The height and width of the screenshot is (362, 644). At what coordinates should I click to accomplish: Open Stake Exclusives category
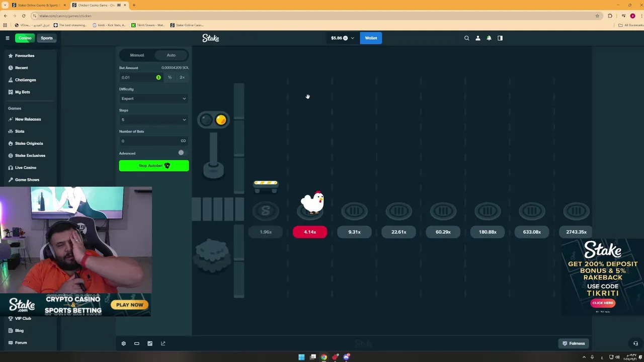[x=29, y=155]
